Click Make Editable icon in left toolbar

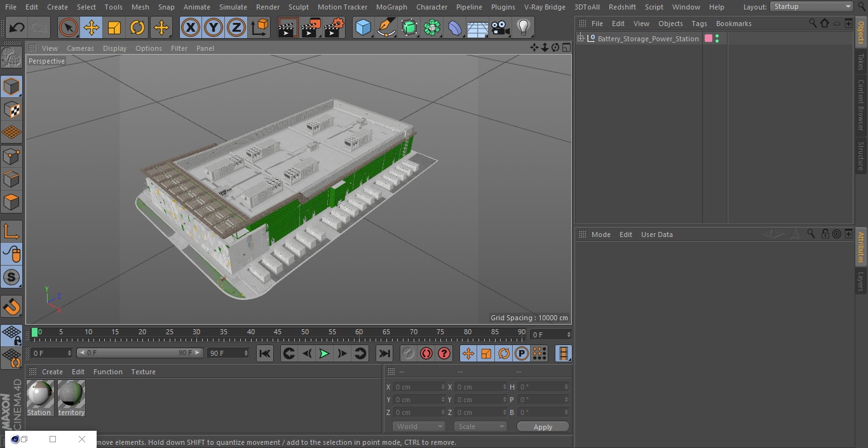[x=11, y=58]
